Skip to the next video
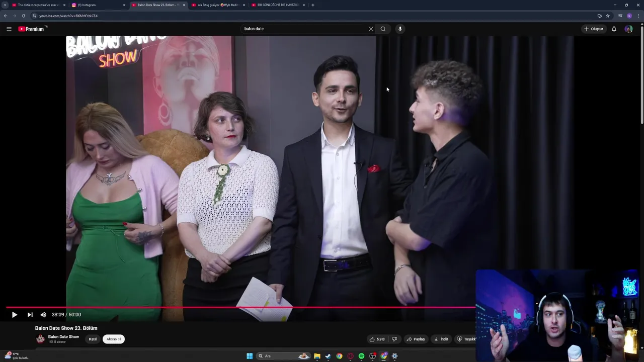The width and height of the screenshot is (644, 362). click(30, 315)
